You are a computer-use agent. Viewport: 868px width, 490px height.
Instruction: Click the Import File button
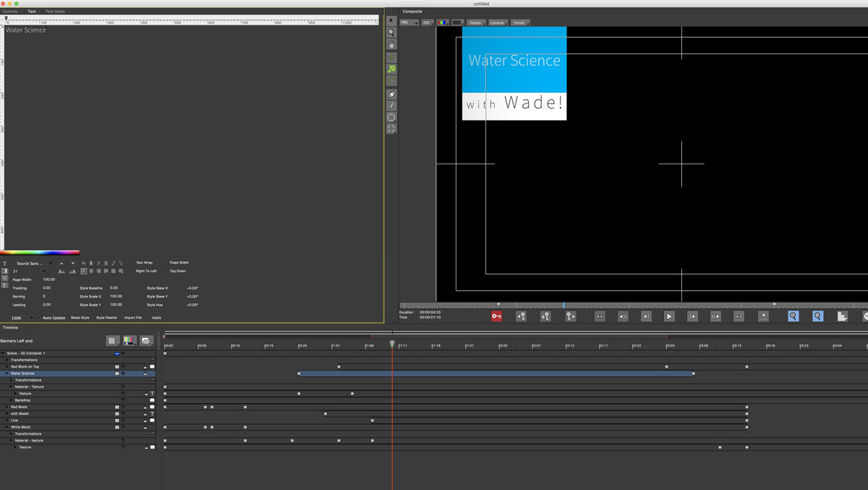tap(133, 318)
